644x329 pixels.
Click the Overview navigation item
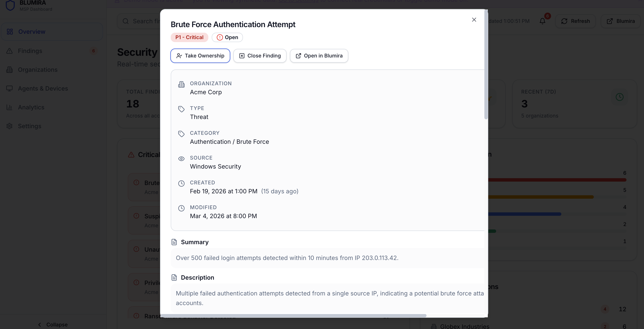[32, 32]
